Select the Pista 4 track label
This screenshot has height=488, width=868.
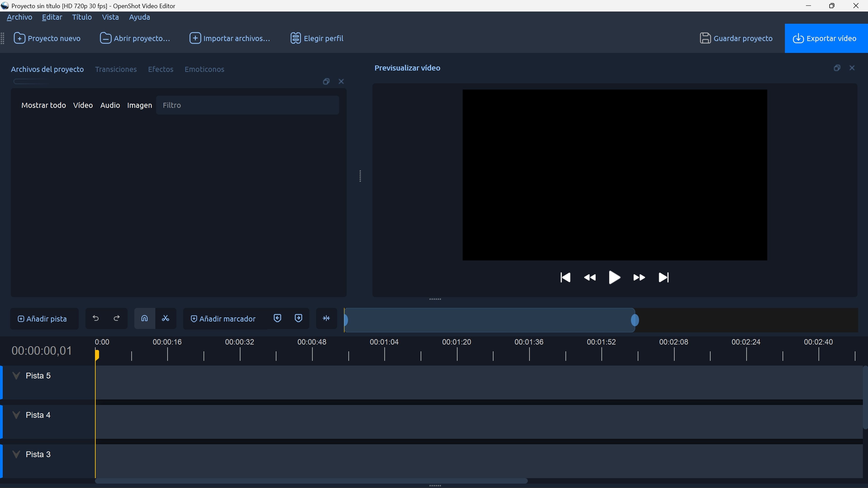pos(38,415)
